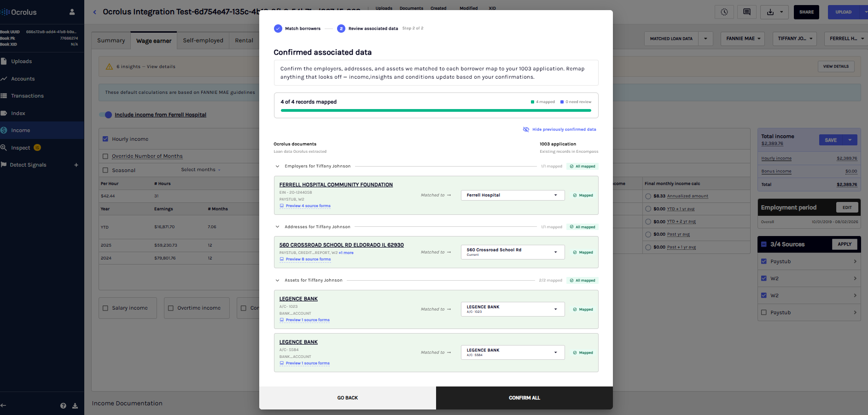This screenshot has height=415, width=868.
Task: Click VIEW DETAILS button in insights bar
Action: pyautogui.click(x=836, y=66)
